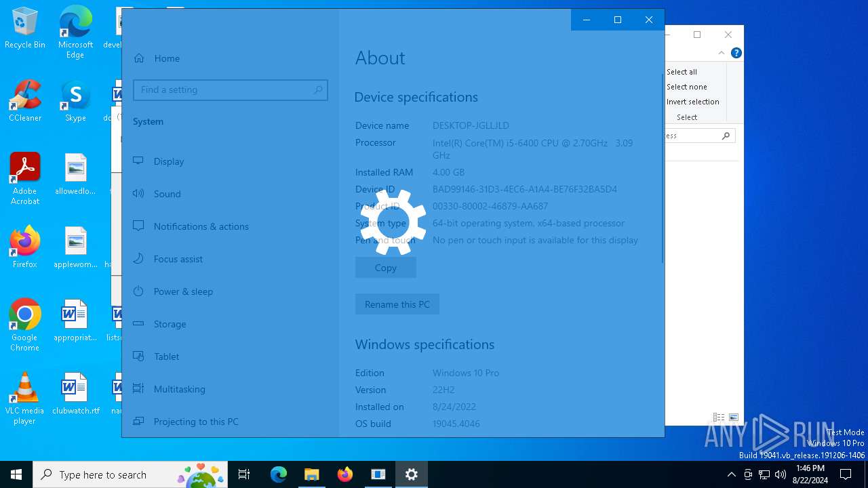The image size is (868, 488).
Task: Click Installed RAM value 4.00 GB
Action: click(448, 172)
